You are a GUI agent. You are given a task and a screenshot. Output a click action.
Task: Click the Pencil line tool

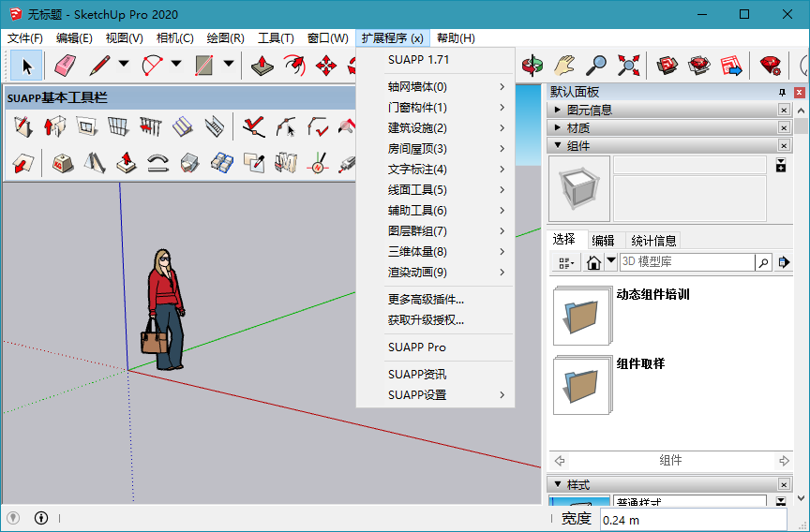coord(99,66)
